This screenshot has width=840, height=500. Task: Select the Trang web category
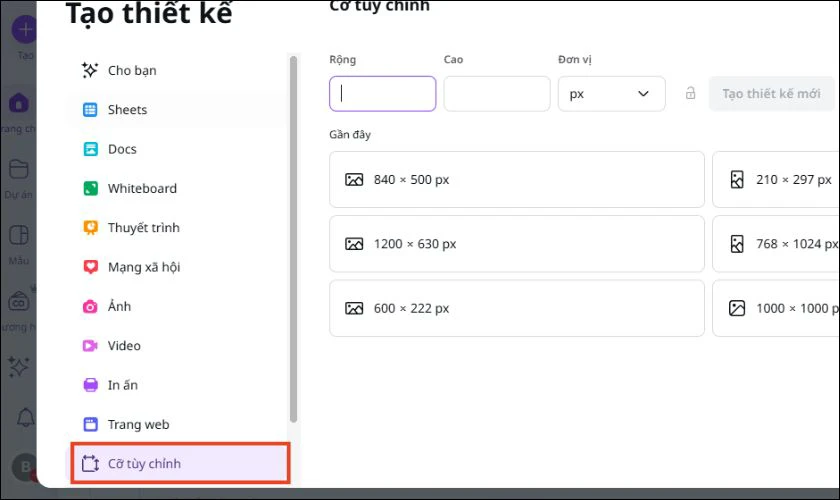(176, 424)
